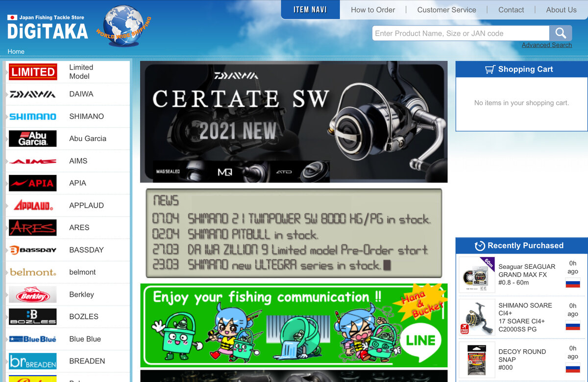Image resolution: width=588 pixels, height=382 pixels.
Task: Open the APPLAUD text link
Action: (x=87, y=205)
